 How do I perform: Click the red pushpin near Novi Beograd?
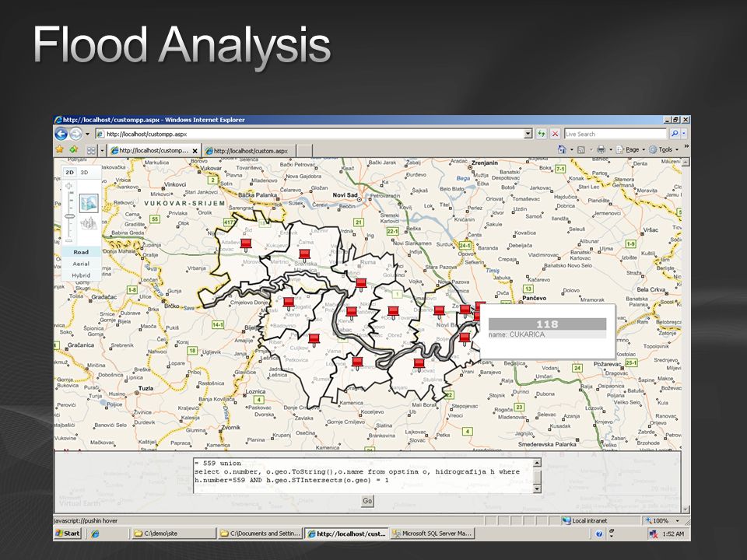tap(439, 312)
